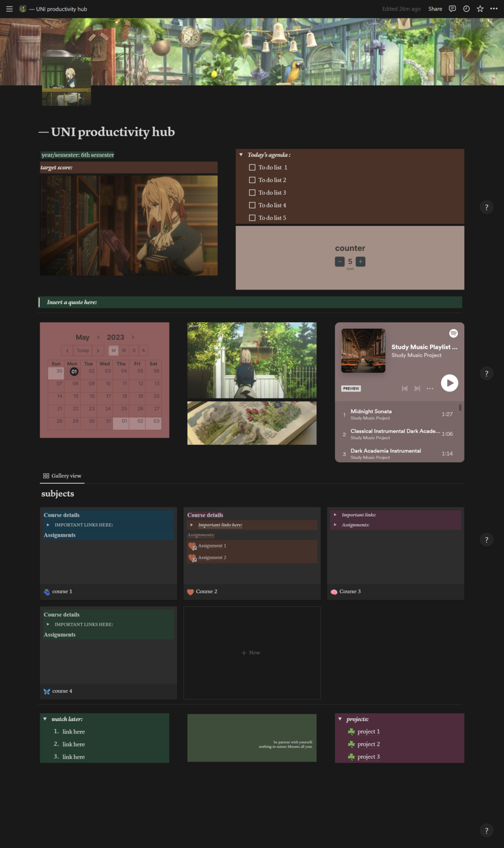Click the PREVIEW badge in Spotify player
Screen dimensions: 504x848
tap(351, 388)
